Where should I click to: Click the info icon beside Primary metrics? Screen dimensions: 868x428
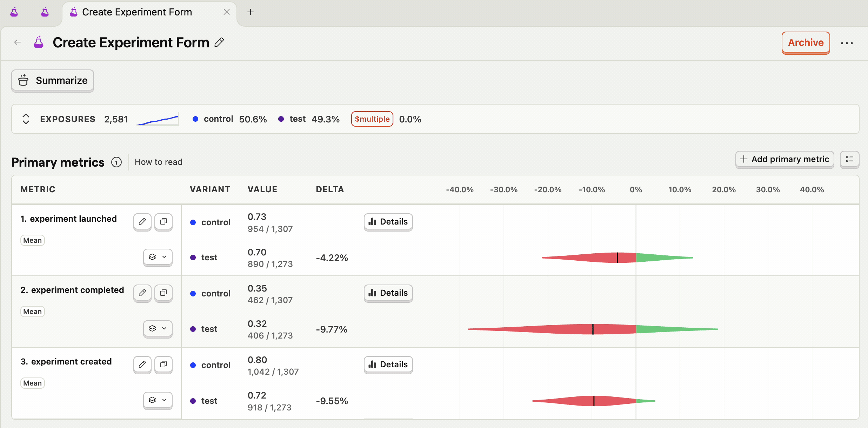(x=116, y=162)
